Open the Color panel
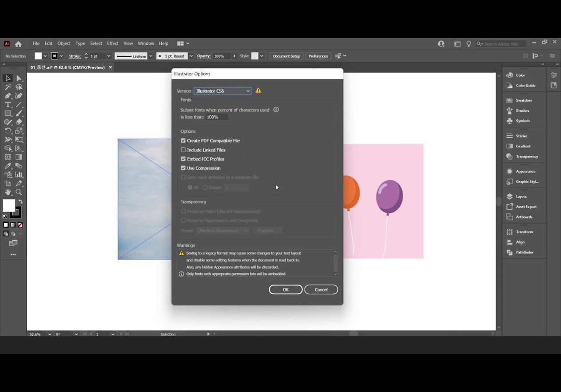The image size is (561, 392). tap(520, 75)
